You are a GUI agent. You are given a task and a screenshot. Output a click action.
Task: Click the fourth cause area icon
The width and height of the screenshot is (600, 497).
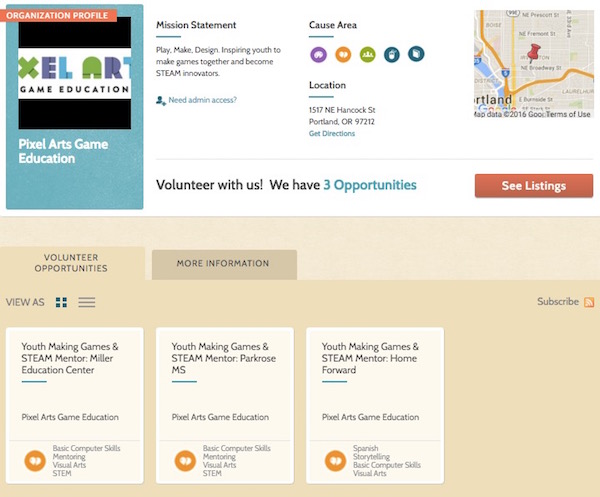point(392,54)
